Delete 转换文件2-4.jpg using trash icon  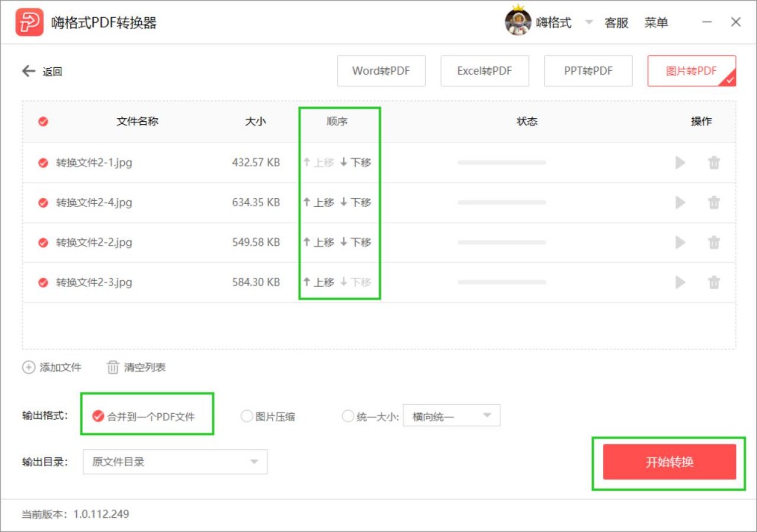(714, 202)
